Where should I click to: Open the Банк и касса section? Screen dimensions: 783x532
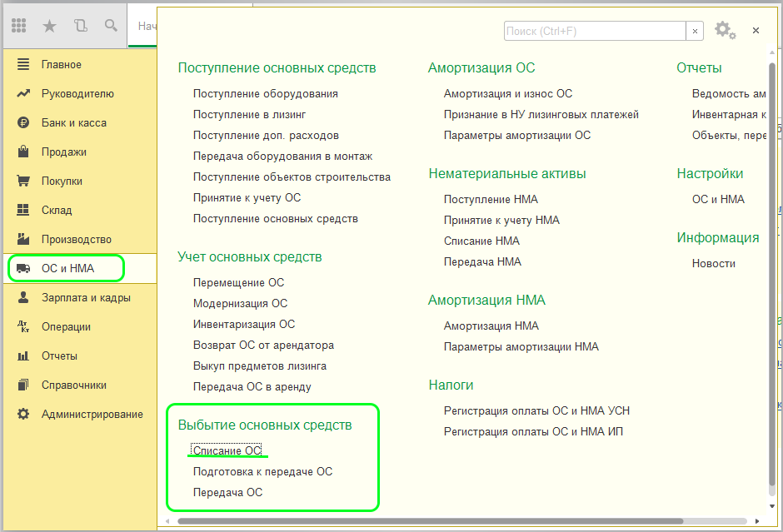point(74,122)
